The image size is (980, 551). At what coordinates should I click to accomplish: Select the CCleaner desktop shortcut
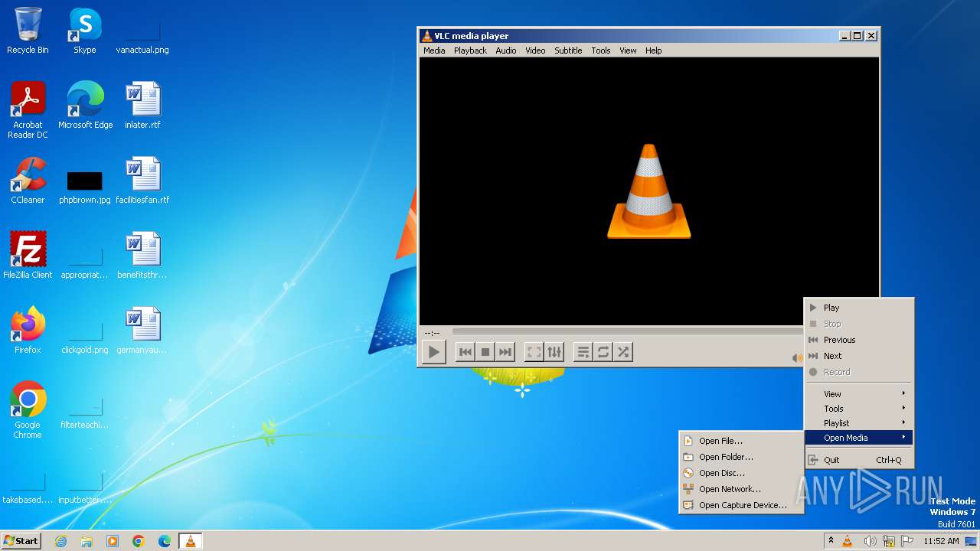coord(28,181)
